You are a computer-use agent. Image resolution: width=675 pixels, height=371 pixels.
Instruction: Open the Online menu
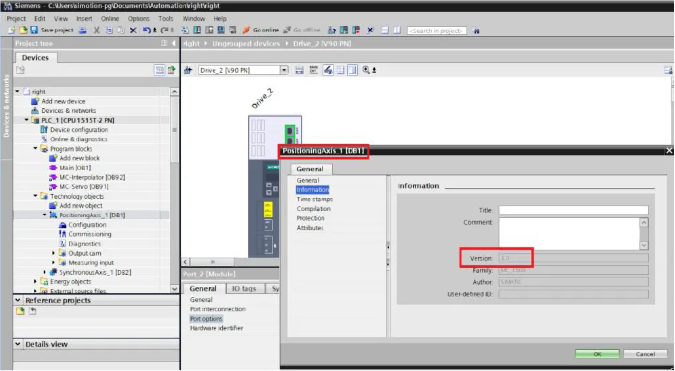coord(110,19)
